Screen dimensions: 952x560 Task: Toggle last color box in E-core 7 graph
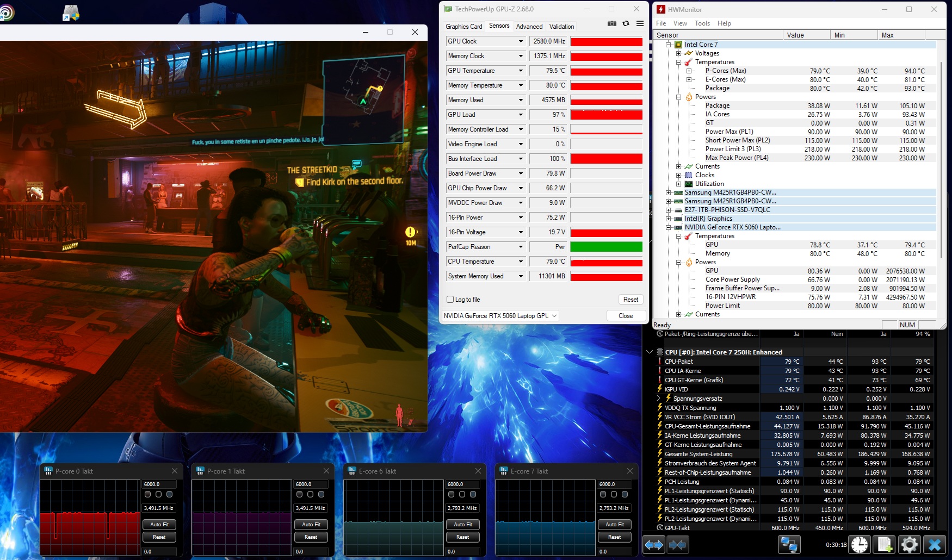(625, 494)
